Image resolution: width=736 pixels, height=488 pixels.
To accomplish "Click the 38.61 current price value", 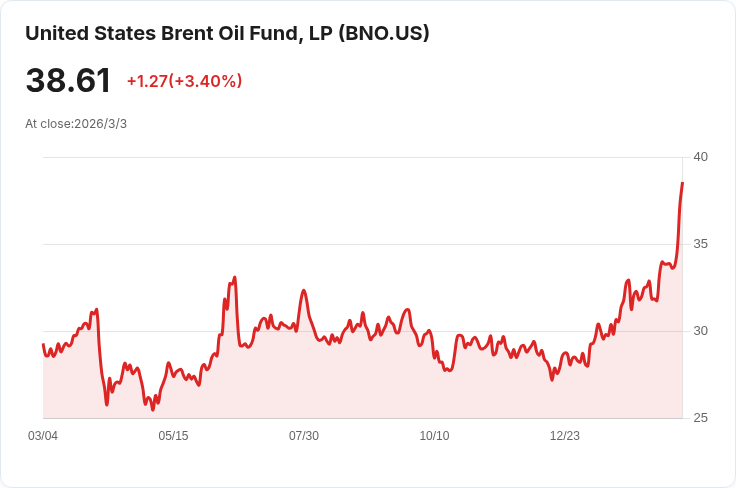I will click(68, 81).
